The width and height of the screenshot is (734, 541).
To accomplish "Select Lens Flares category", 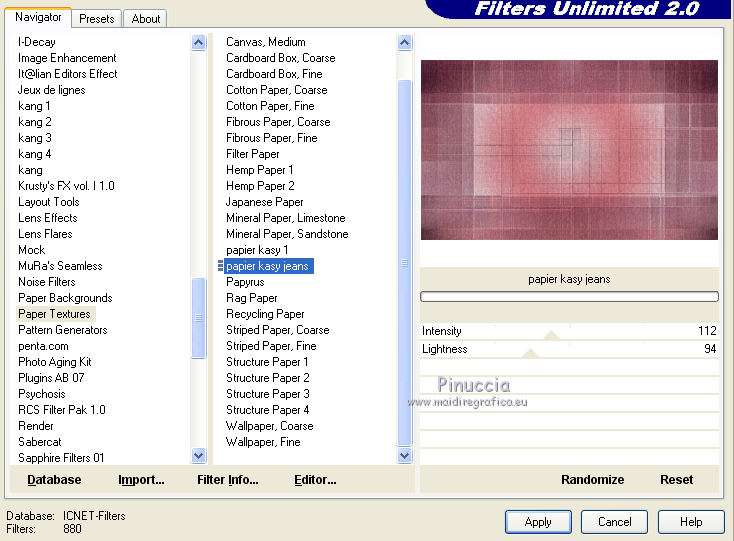I will [x=45, y=234].
